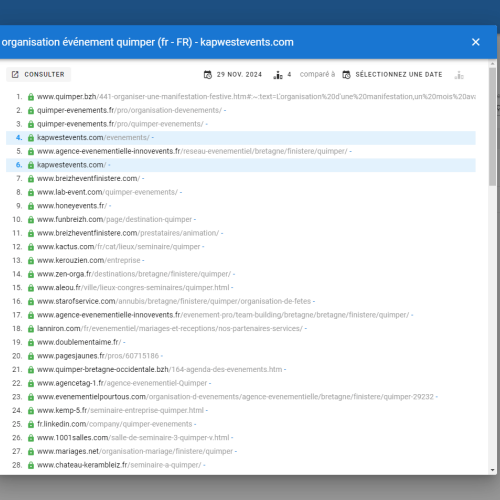Click the ranking position icon showing 4
This screenshot has height=500, width=500.
278,75
